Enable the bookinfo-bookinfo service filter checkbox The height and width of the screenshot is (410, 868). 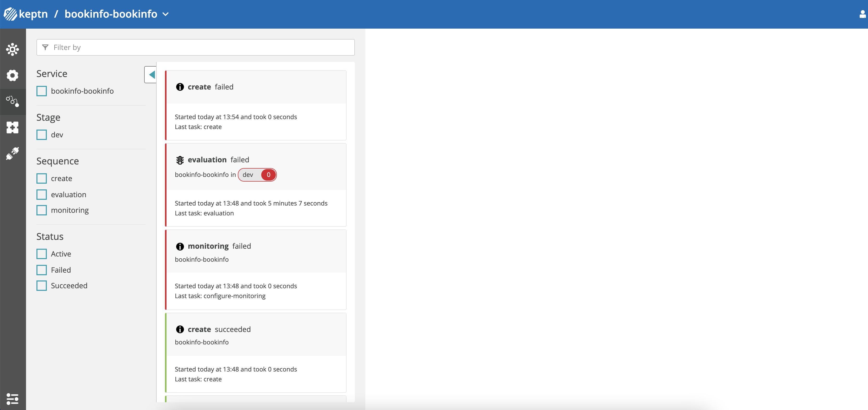[42, 91]
